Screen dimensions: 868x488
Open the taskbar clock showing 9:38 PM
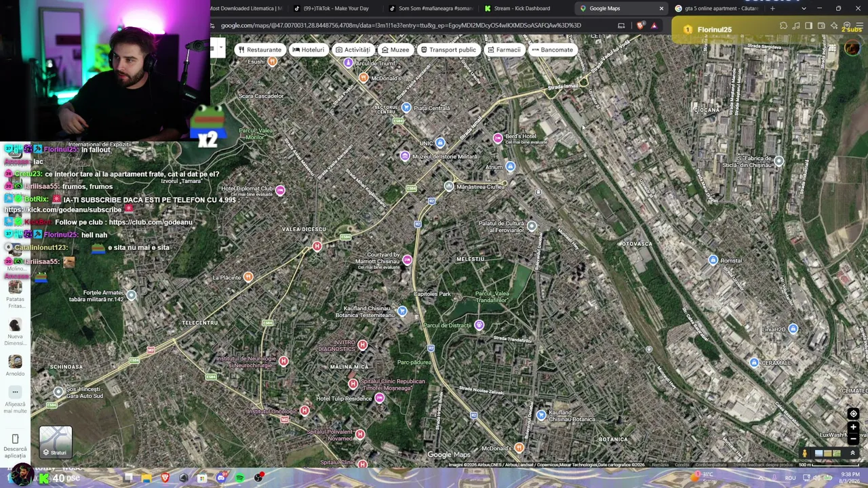coord(850,478)
